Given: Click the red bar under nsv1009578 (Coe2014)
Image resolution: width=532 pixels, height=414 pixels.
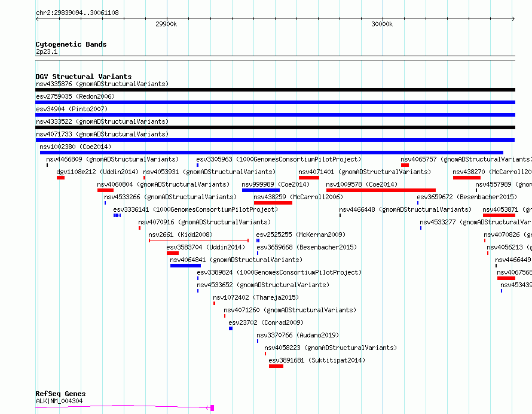Looking at the screenshot, I should 381,190.
